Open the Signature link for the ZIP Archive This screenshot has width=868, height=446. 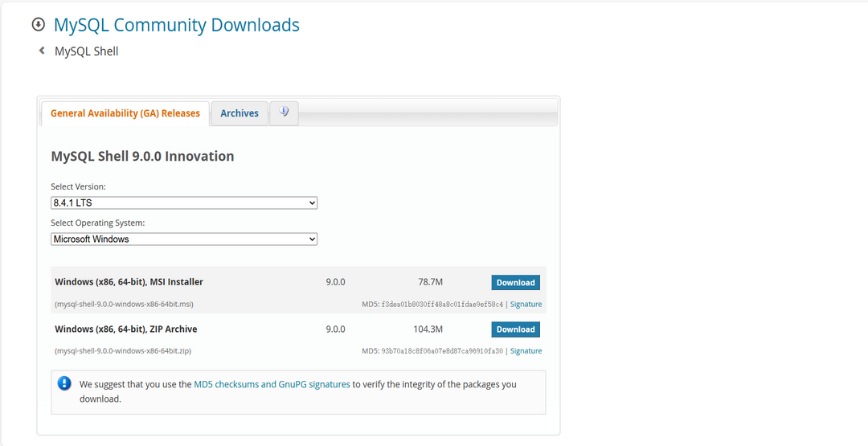tap(526, 351)
